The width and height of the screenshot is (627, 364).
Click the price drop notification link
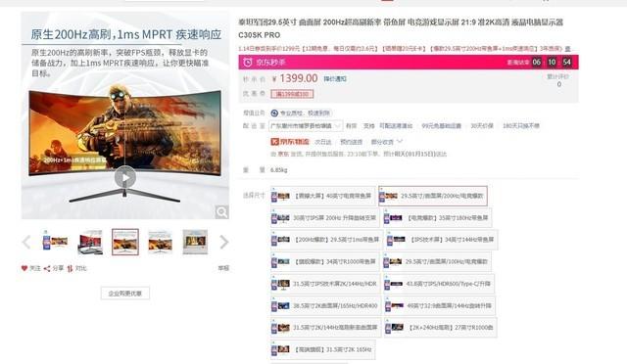(335, 78)
